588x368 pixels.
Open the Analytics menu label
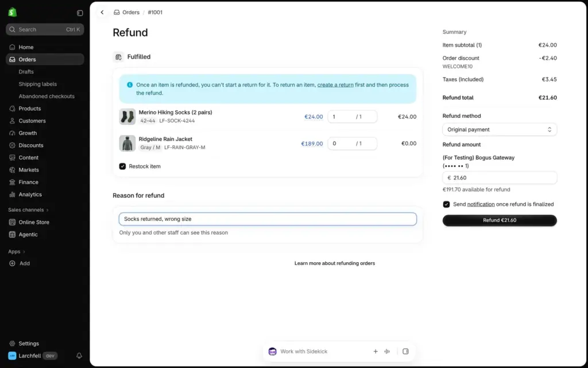(x=30, y=194)
